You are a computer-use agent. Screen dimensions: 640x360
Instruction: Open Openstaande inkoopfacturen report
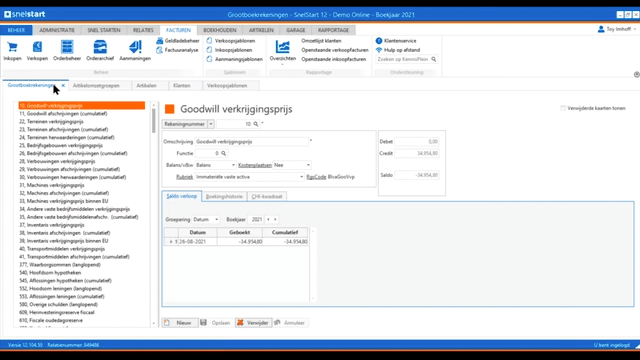pyautogui.click(x=333, y=59)
